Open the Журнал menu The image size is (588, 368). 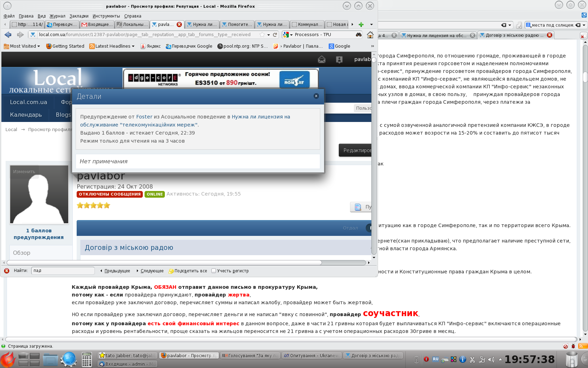[57, 16]
